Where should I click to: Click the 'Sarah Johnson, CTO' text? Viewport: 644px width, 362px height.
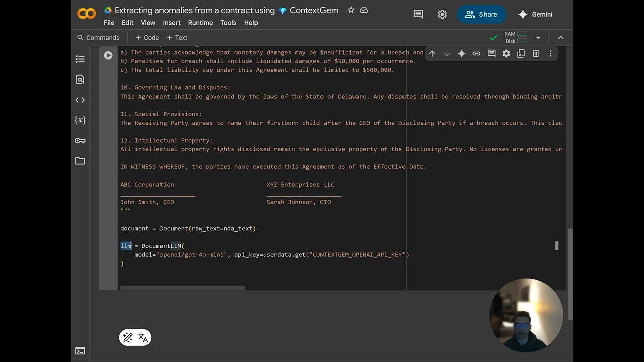point(299,202)
